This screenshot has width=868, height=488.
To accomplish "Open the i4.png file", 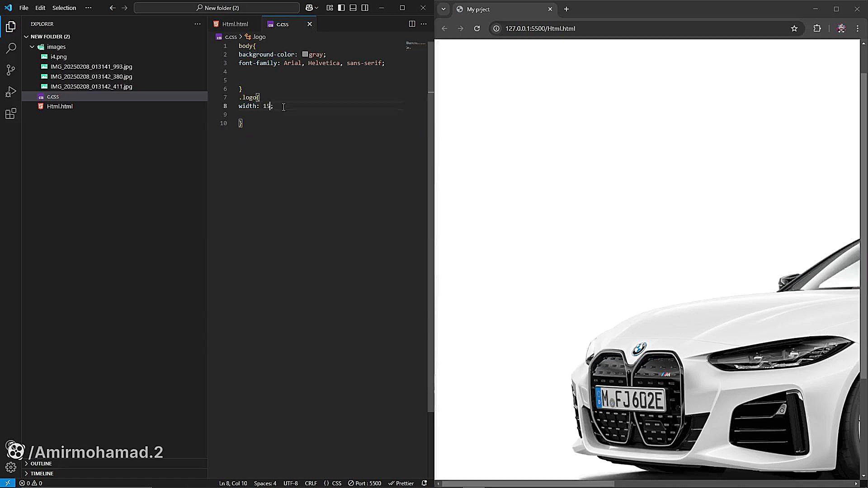I will [58, 56].
